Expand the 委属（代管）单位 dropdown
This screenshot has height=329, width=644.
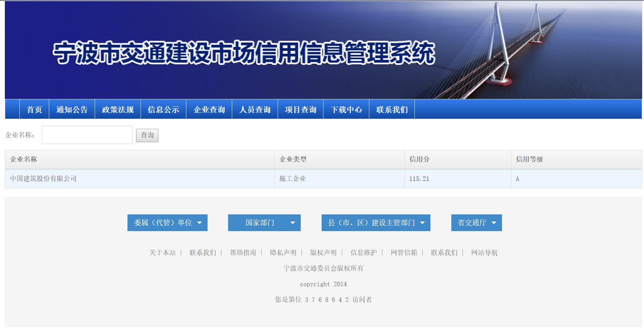167,223
